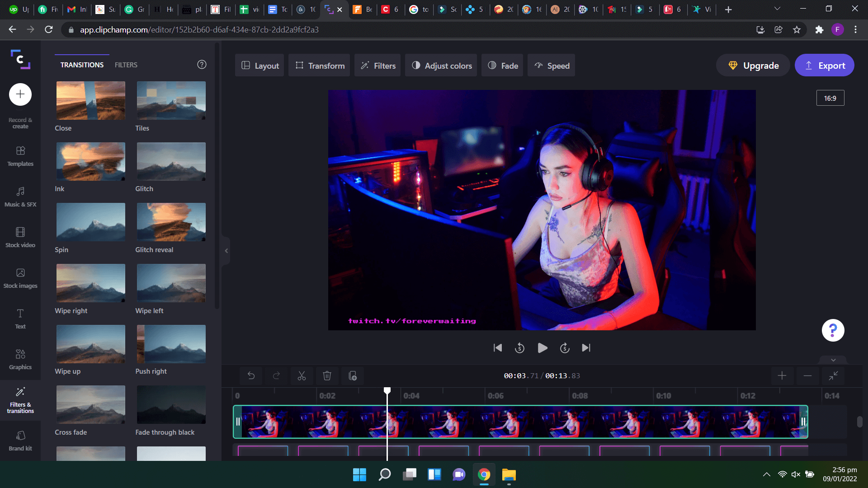Switch to the TRANSITIONS tab
This screenshot has width=868, height=488.
82,64
